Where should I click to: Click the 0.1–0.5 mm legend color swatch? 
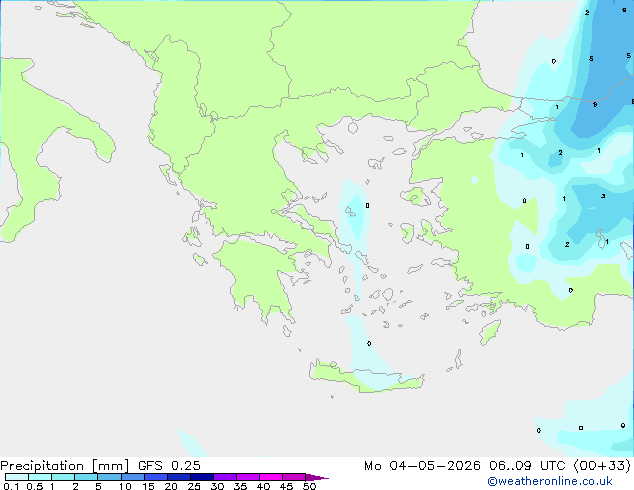[x=17, y=477]
